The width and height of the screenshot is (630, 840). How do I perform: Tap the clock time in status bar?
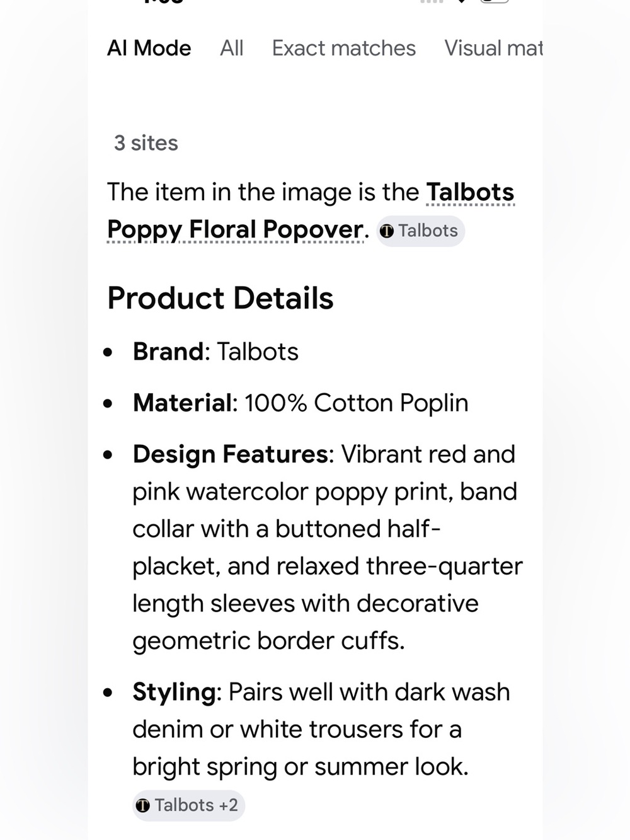163,1
